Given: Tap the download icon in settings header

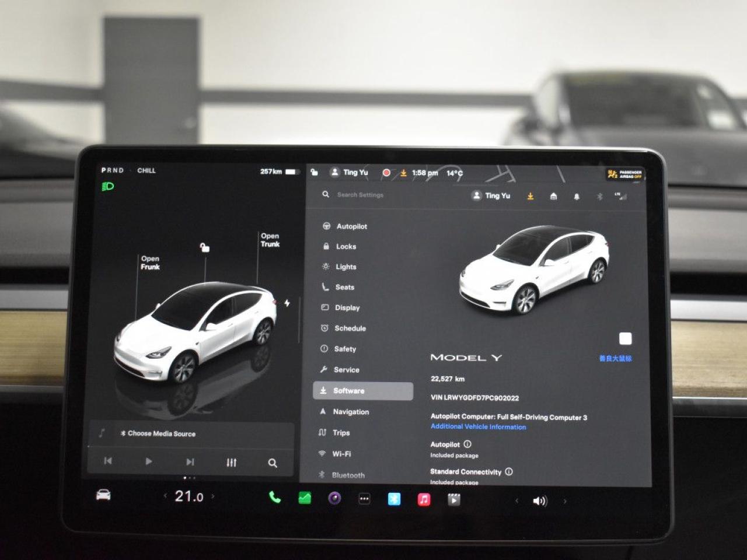Looking at the screenshot, I should click(x=530, y=196).
